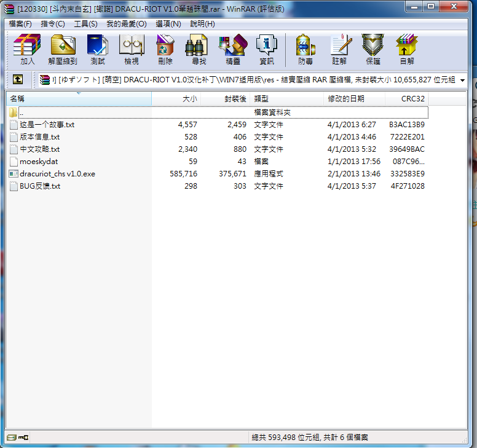Click the RAR archive icon in the address bar
The width and height of the screenshot is (477, 448).
45,80
